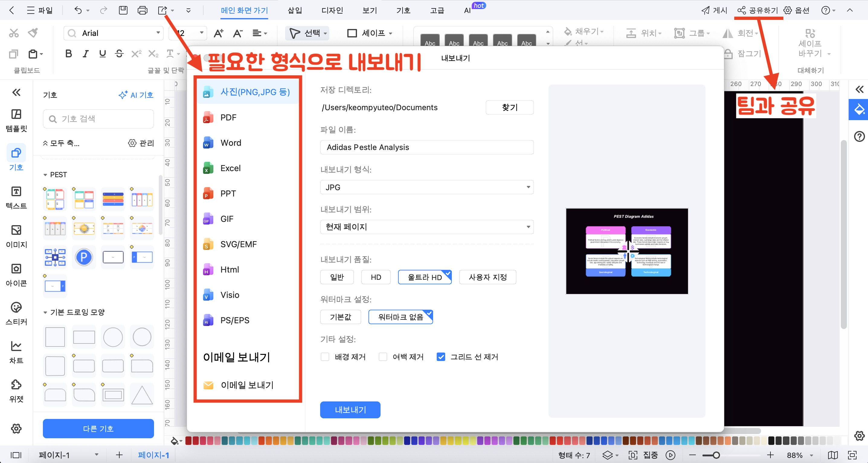The width and height of the screenshot is (868, 463).
Task: Click the Adidas Pestle Analysis file name field
Action: 426,147
